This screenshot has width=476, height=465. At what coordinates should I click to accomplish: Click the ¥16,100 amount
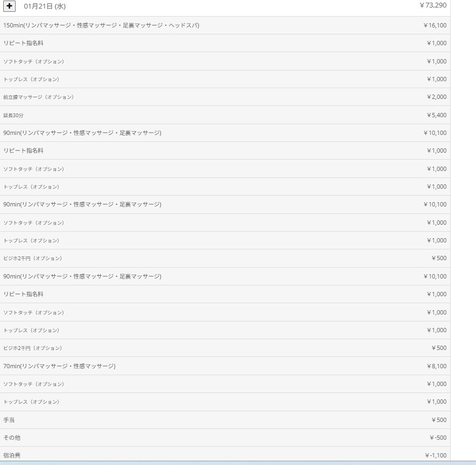pyautogui.click(x=435, y=25)
